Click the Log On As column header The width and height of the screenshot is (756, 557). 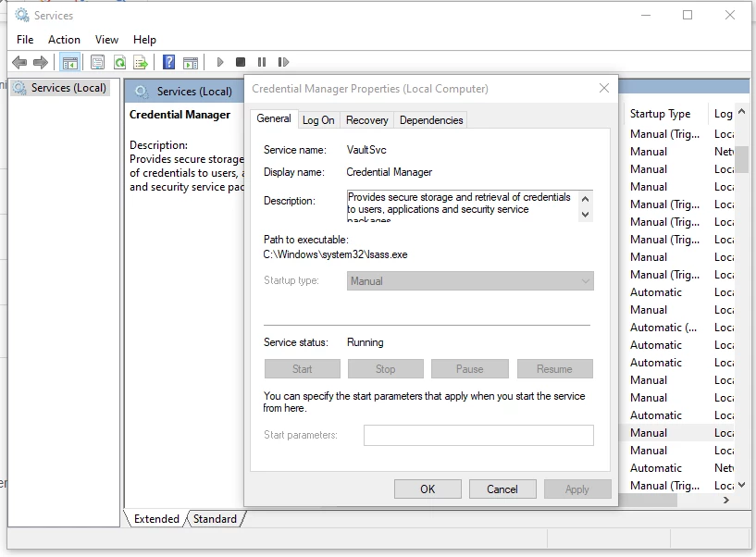point(724,114)
